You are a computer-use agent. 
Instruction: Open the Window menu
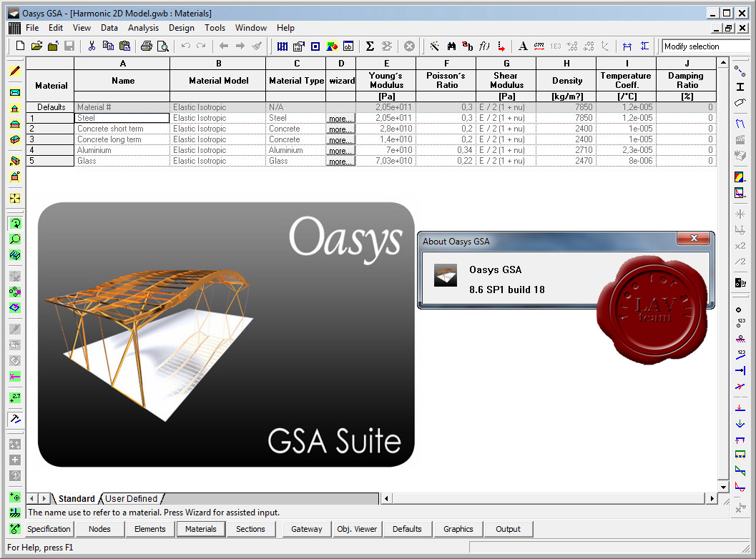click(x=251, y=28)
